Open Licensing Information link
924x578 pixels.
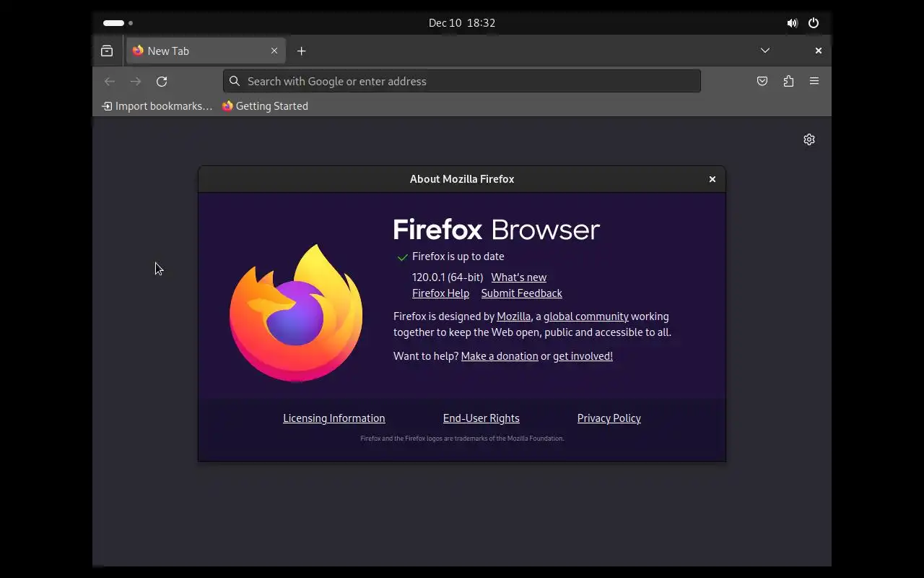[334, 418]
